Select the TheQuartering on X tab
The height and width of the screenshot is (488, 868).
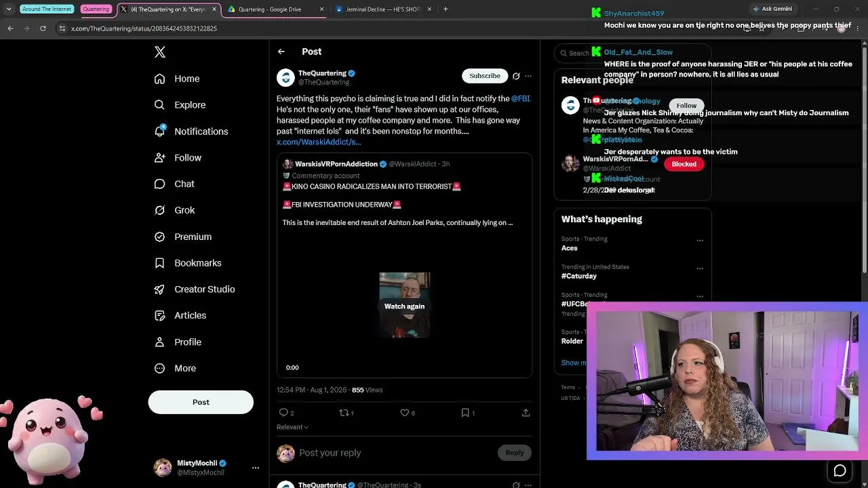[169, 9]
